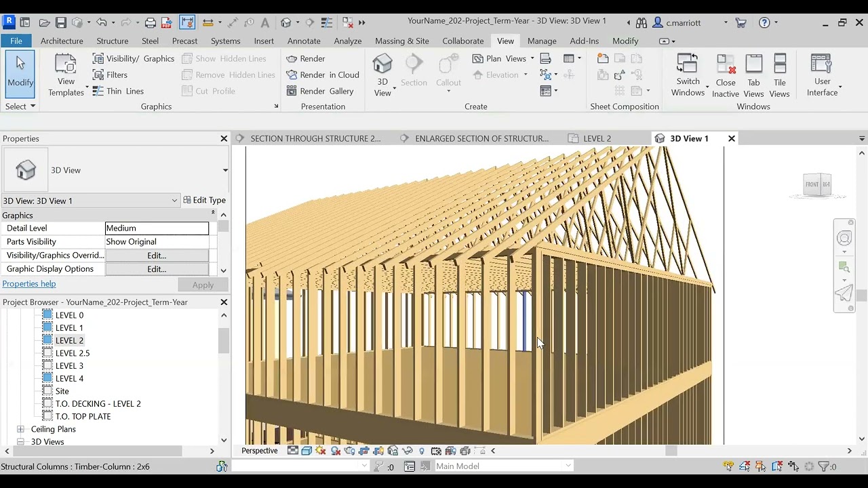This screenshot has width=868, height=488.
Task: Click the Print icon in quick access toolbar
Action: tap(151, 22)
